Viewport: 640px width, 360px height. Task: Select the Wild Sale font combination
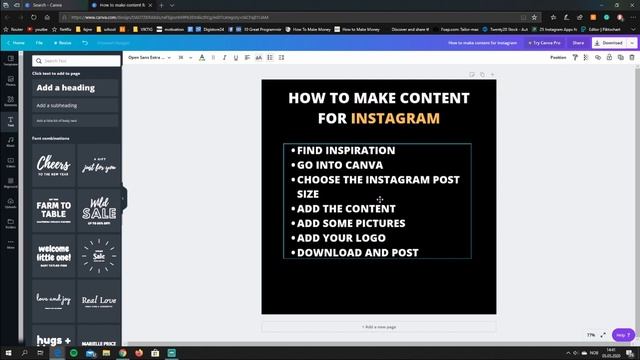[x=99, y=211]
